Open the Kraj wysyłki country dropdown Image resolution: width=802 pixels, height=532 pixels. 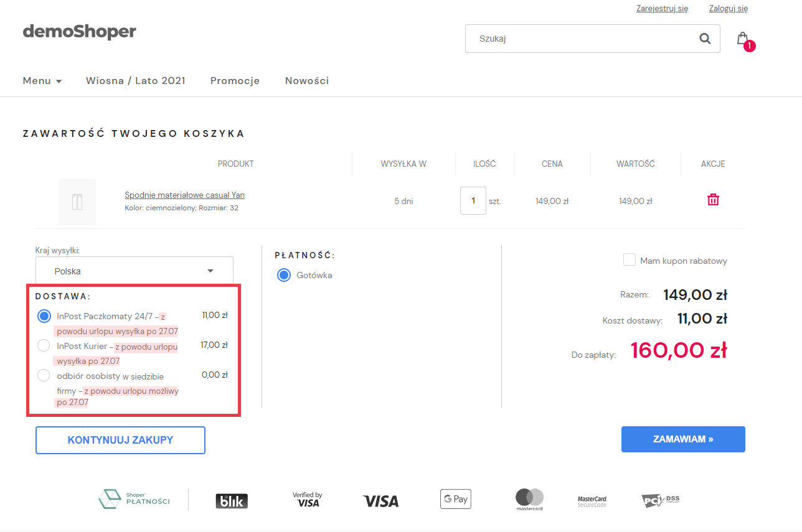coord(134,271)
